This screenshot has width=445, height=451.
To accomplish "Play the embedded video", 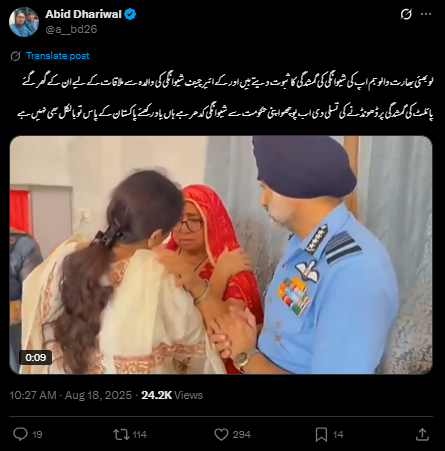I will point(221,255).
